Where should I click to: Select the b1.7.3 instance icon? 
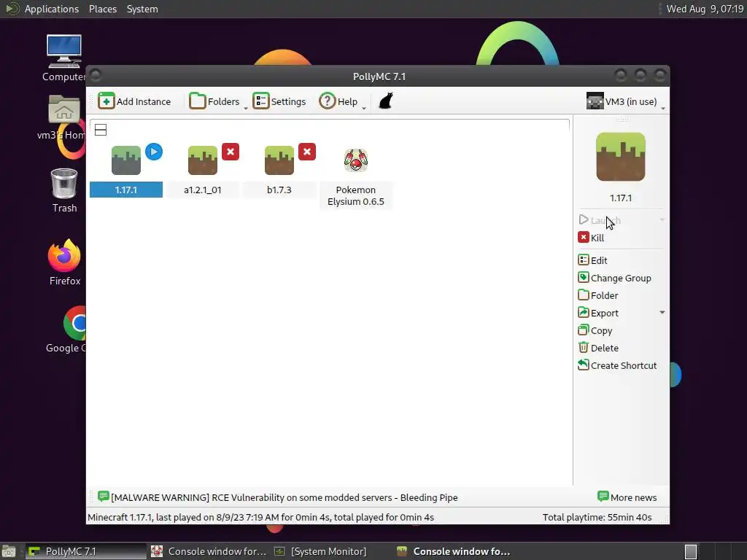(279, 160)
